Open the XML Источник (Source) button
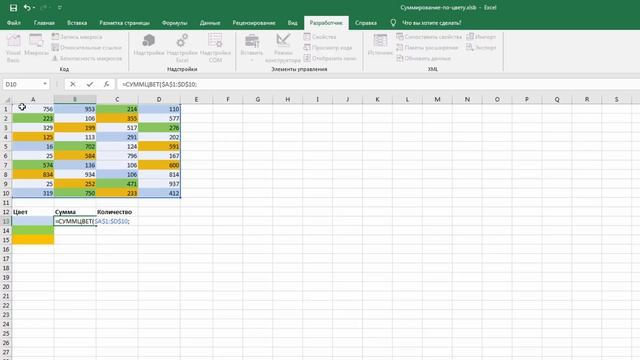Viewport: 640px width, 360px height. point(380,45)
